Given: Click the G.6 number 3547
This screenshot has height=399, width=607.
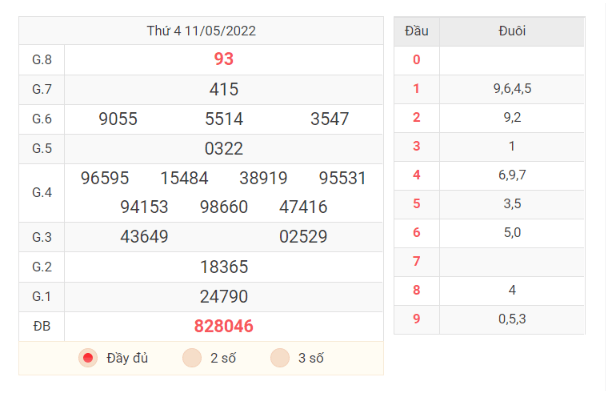Looking at the screenshot, I should coord(330,119).
